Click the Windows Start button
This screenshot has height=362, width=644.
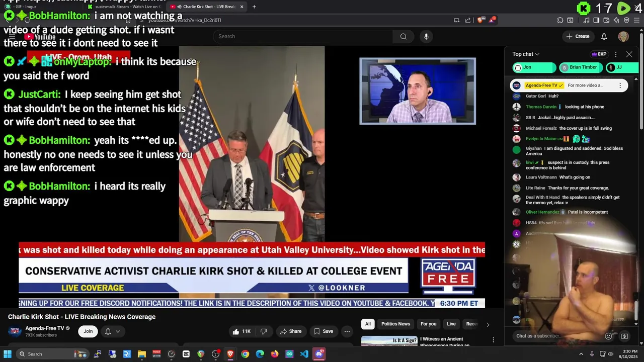(x=8, y=354)
